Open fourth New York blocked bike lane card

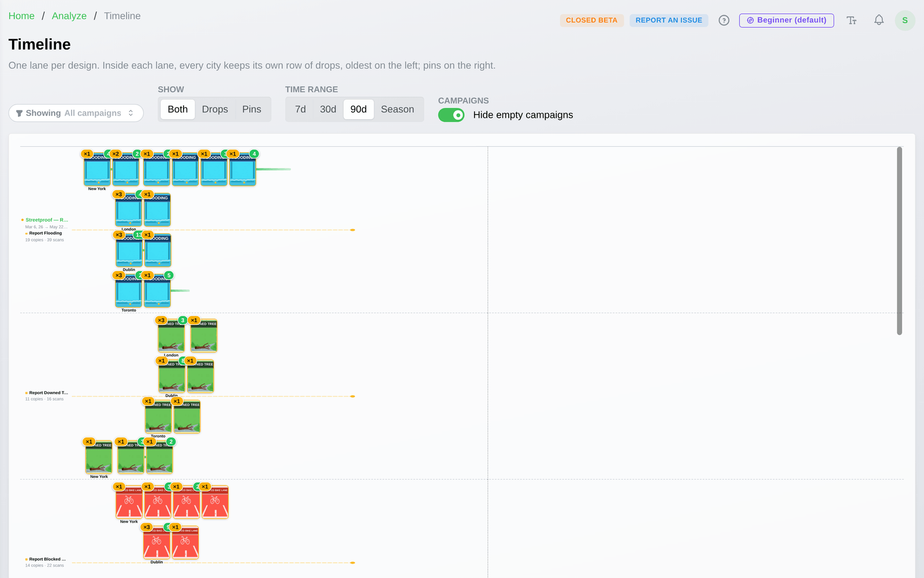tap(215, 502)
